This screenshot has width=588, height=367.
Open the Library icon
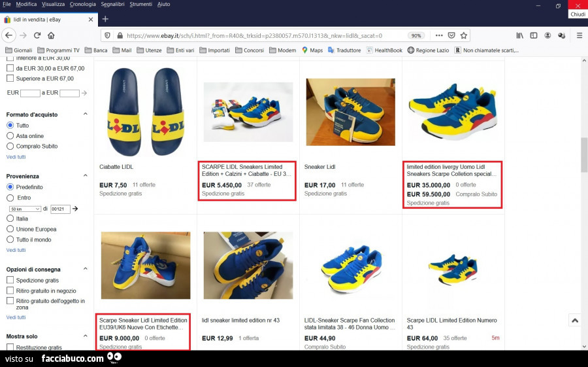520,35
